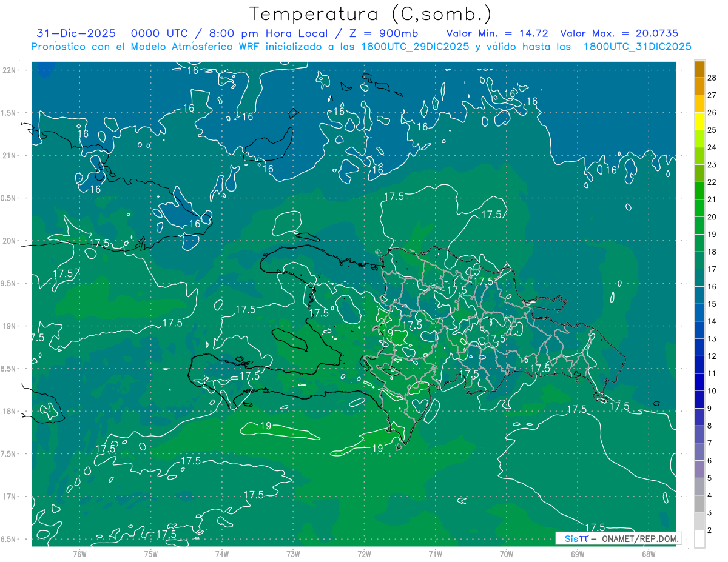The width and height of the screenshot is (728, 562).
Task: Click the longitude axis label '71W'
Action: 435,554
